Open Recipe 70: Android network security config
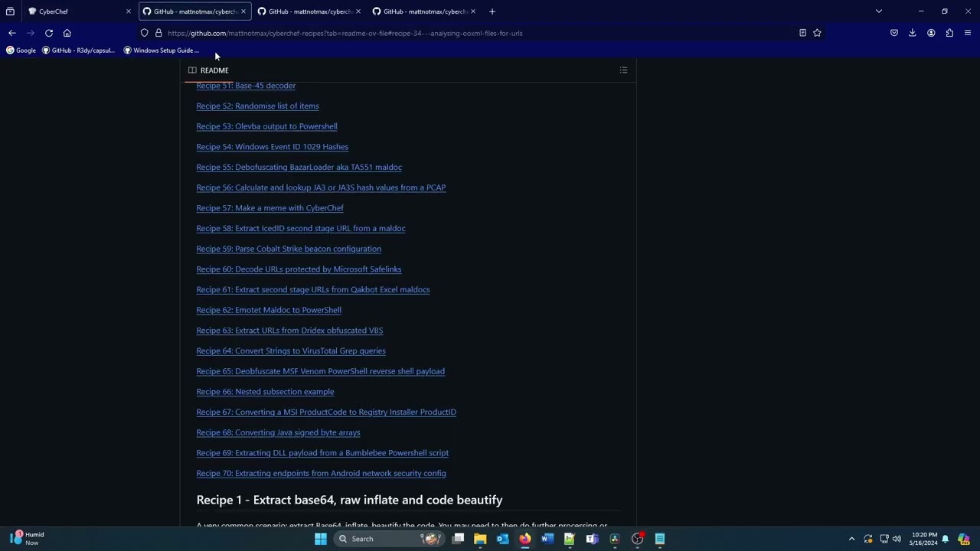This screenshot has width=980, height=551. [321, 474]
